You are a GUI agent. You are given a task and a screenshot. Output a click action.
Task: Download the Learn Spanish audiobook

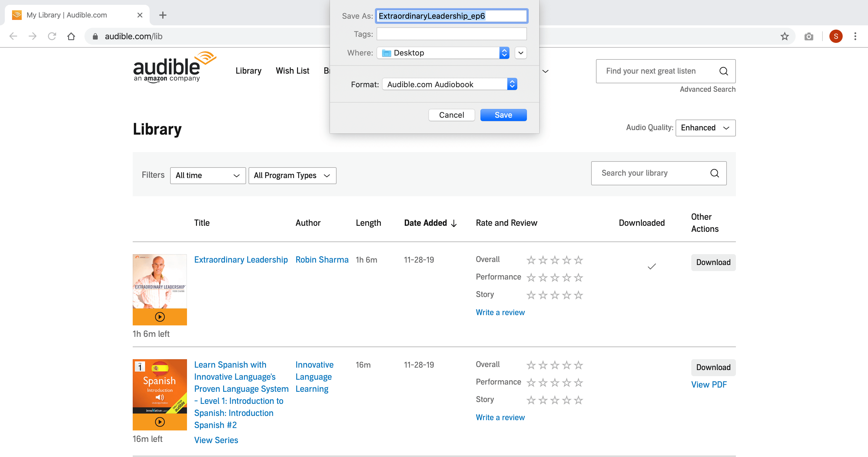[x=713, y=367]
